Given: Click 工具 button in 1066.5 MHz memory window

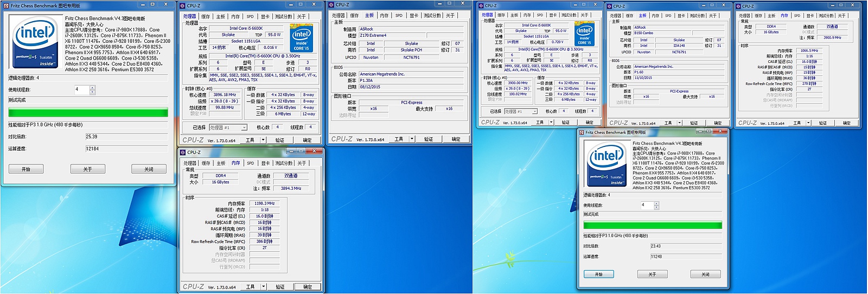Looking at the screenshot, I should tap(797, 123).
